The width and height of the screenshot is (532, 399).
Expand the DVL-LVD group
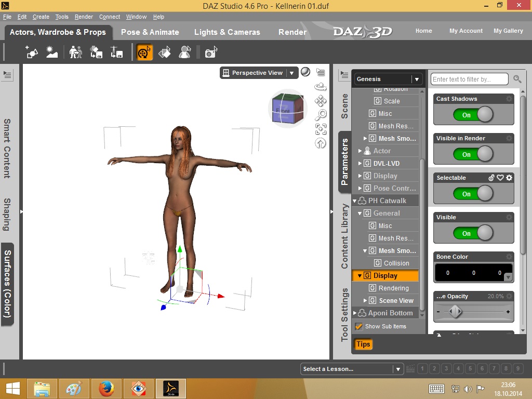tap(360, 163)
